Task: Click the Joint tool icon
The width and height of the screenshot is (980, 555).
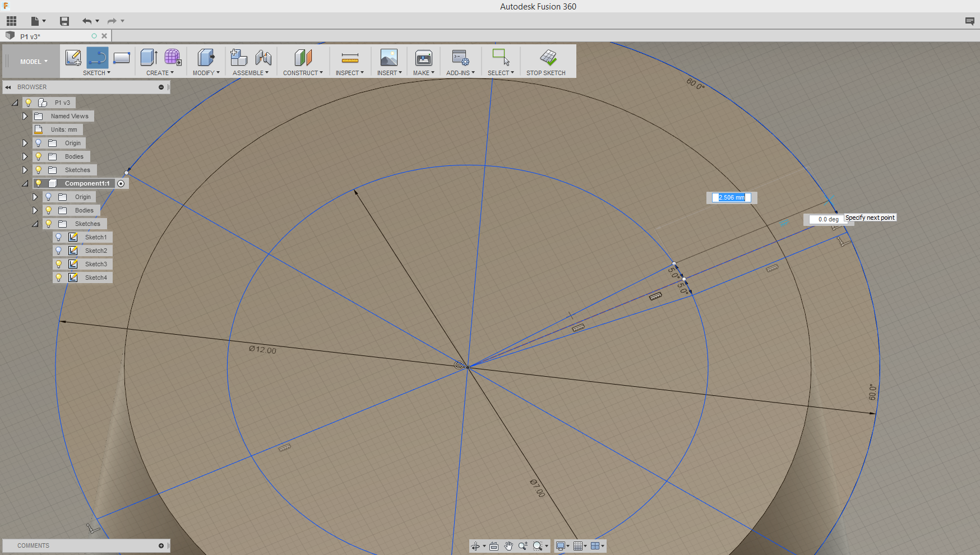Action: 263,57
